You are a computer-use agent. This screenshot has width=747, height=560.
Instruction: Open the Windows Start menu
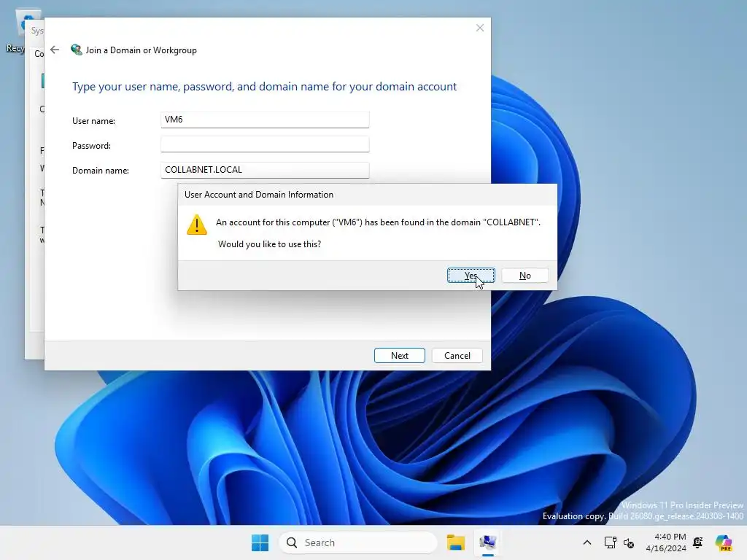[x=260, y=542]
